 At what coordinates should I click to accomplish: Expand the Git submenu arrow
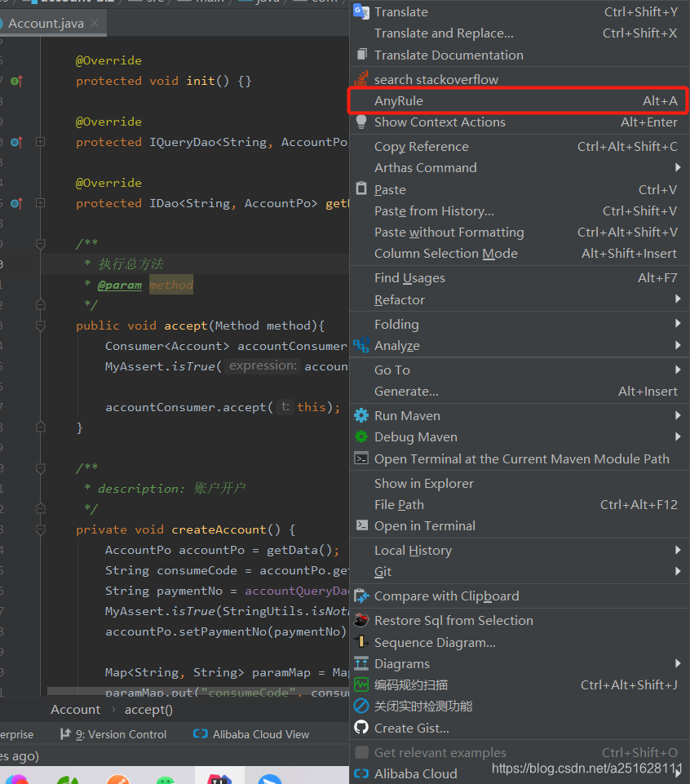[x=678, y=571]
